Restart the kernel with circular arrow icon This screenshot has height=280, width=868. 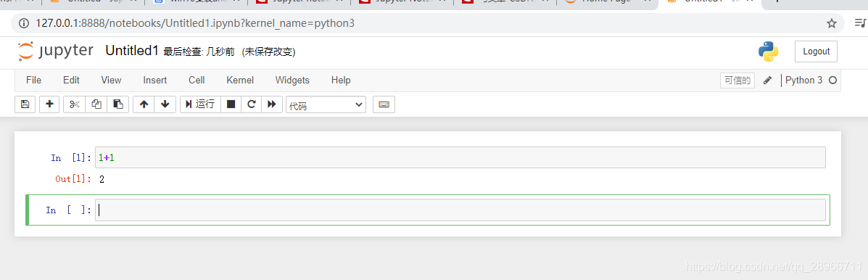click(x=252, y=104)
